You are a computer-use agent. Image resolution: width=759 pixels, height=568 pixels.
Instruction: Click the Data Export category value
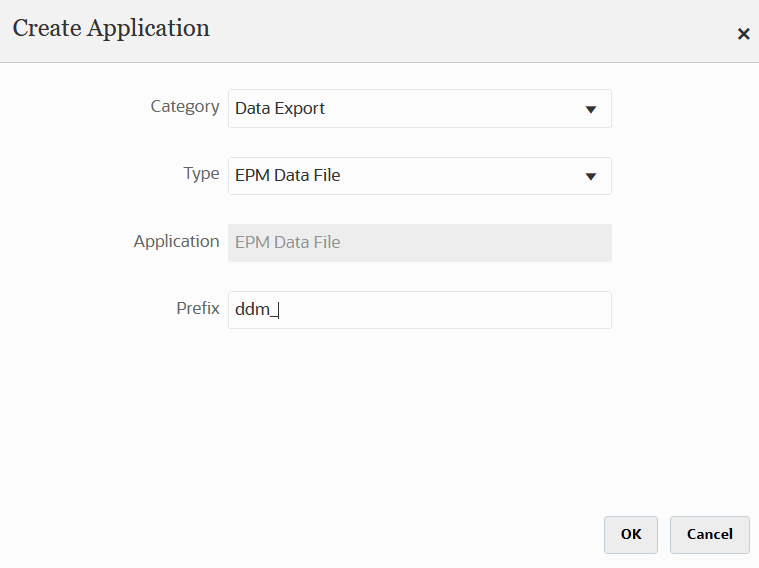coord(280,109)
